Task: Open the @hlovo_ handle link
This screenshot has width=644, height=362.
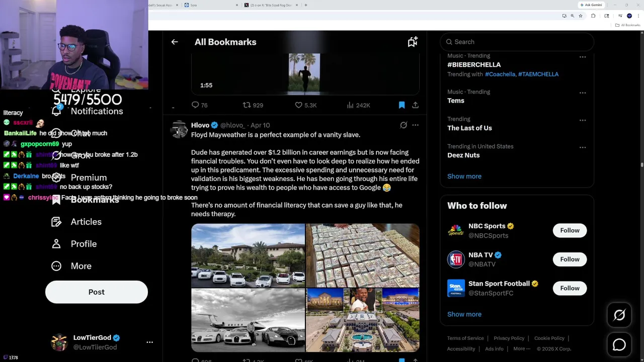Action: 232,125
